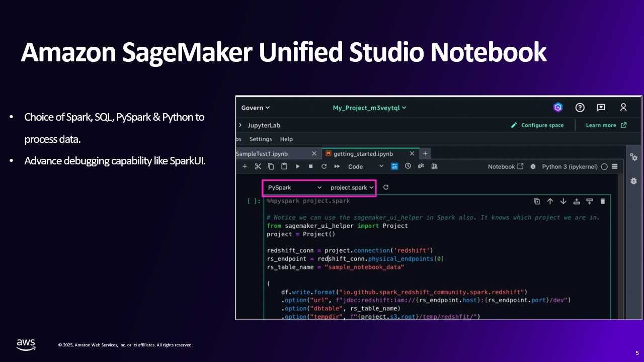Expand the Govern dropdown
Screen dimensions: 644x362
[256, 108]
